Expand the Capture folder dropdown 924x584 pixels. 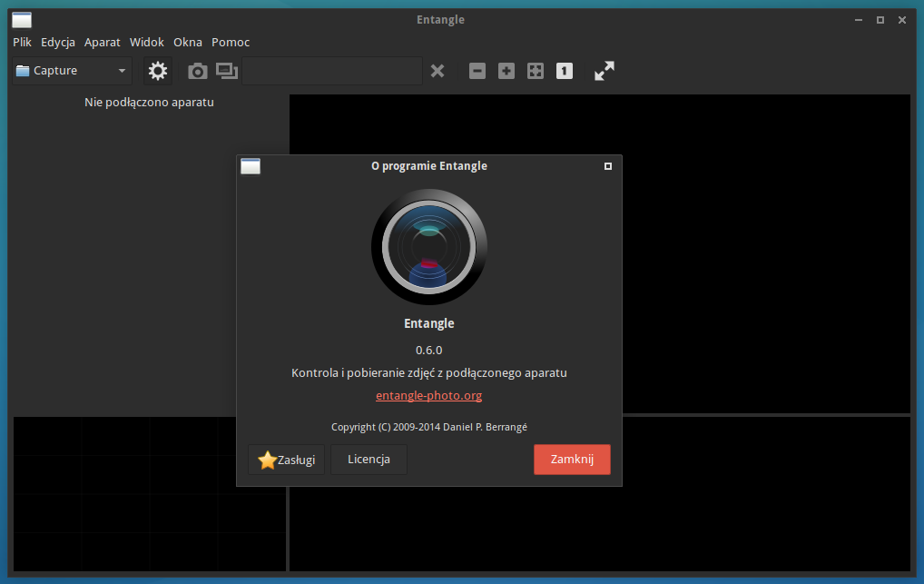pyautogui.click(x=72, y=71)
